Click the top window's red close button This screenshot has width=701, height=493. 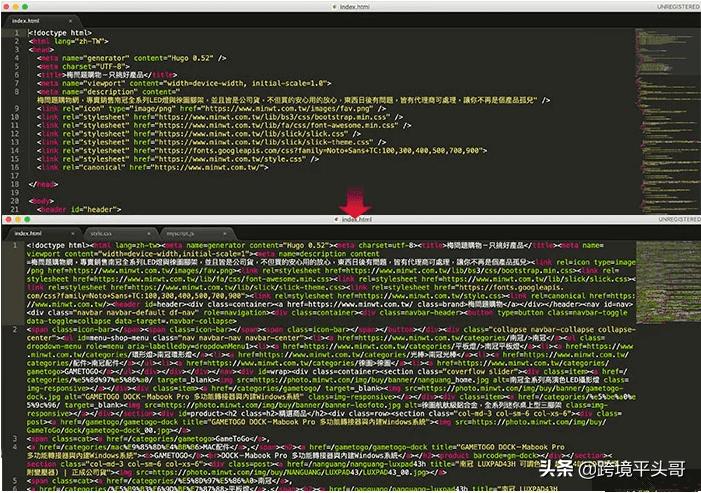(x=6, y=7)
